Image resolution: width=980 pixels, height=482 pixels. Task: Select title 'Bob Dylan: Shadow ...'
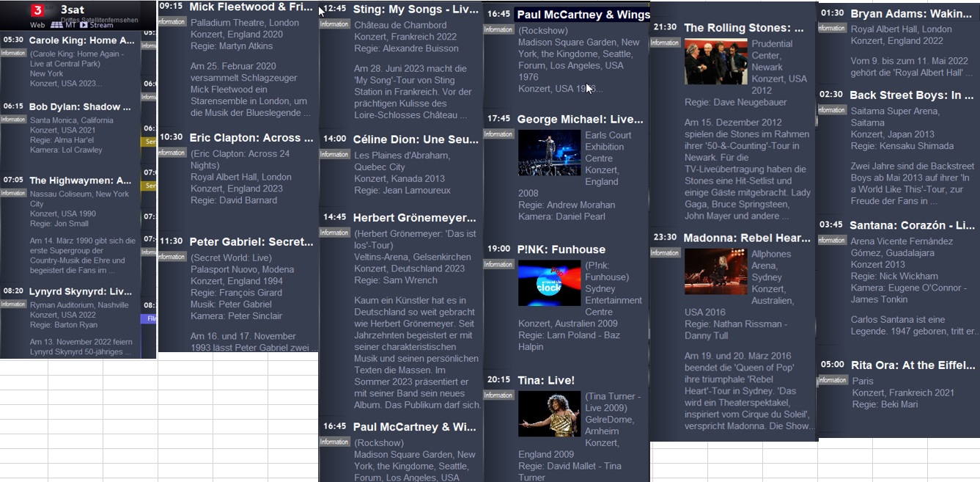pos(80,106)
